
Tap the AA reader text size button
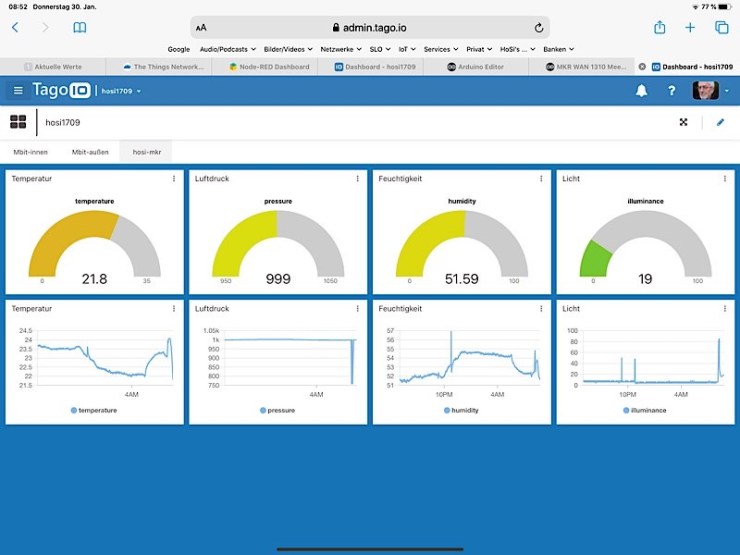(201, 28)
